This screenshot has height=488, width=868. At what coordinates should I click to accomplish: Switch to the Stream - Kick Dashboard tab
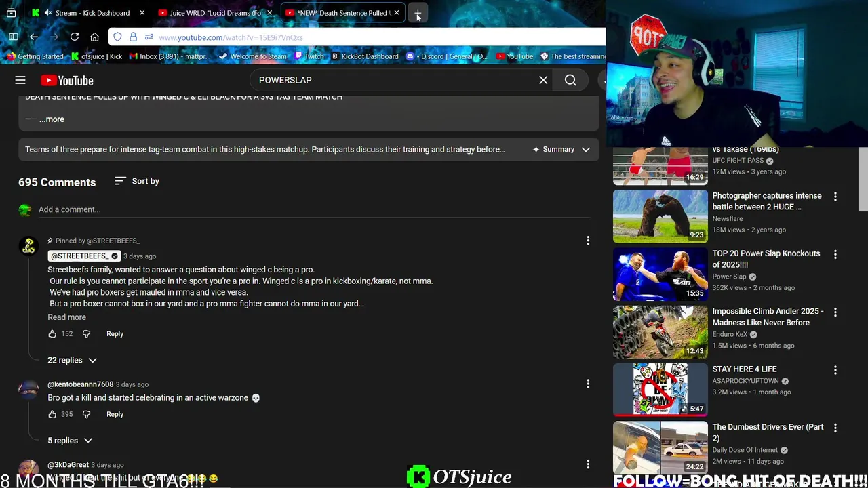pyautogui.click(x=88, y=13)
